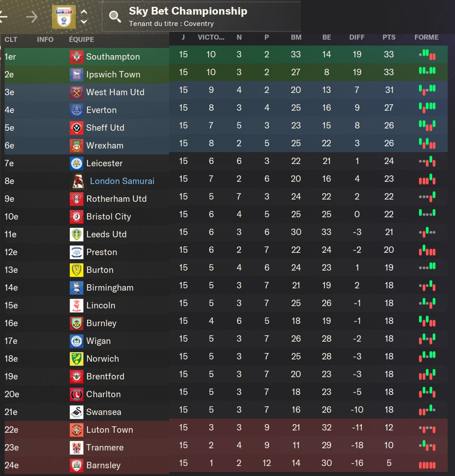Sort standings by the ÉQUIPE column header
Viewport: 455px width, 476px height.
[x=81, y=40]
